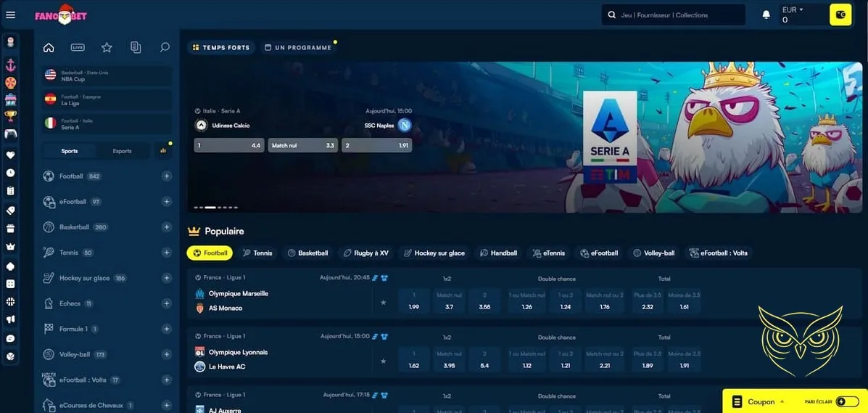Select Handball filter chip
The height and width of the screenshot is (413, 868).
(x=498, y=253)
